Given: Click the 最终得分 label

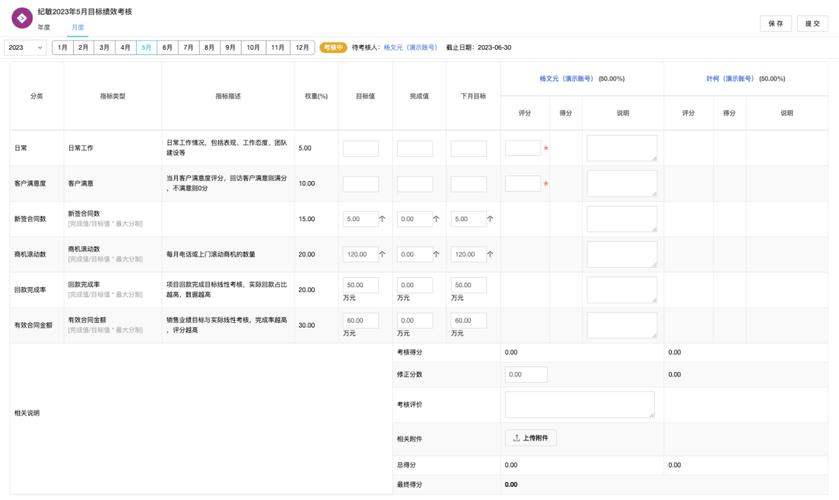Looking at the screenshot, I should point(409,484).
